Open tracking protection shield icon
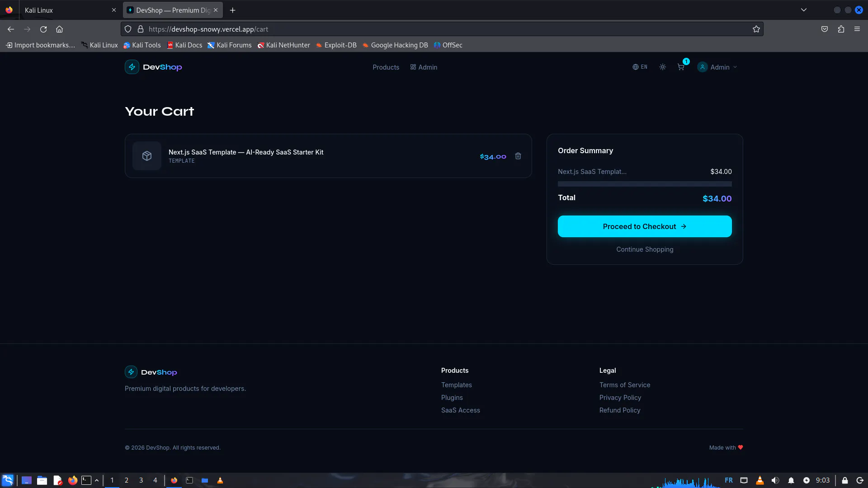The height and width of the screenshot is (488, 868). [x=128, y=29]
